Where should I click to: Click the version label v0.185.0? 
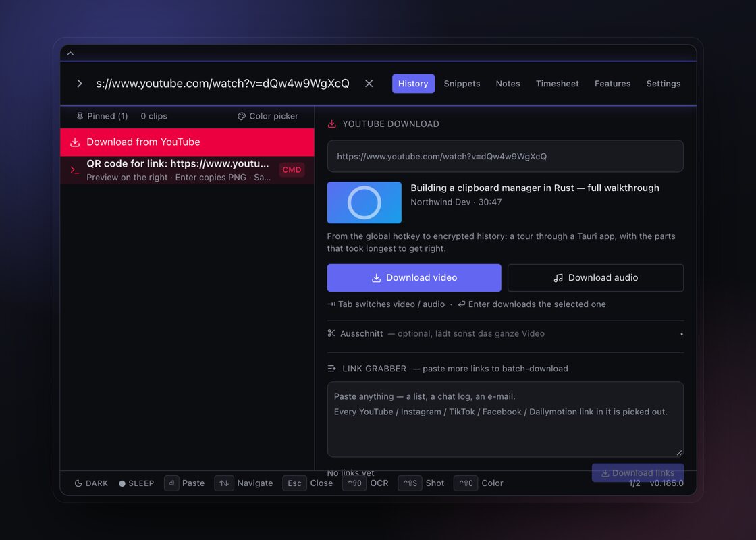(666, 483)
